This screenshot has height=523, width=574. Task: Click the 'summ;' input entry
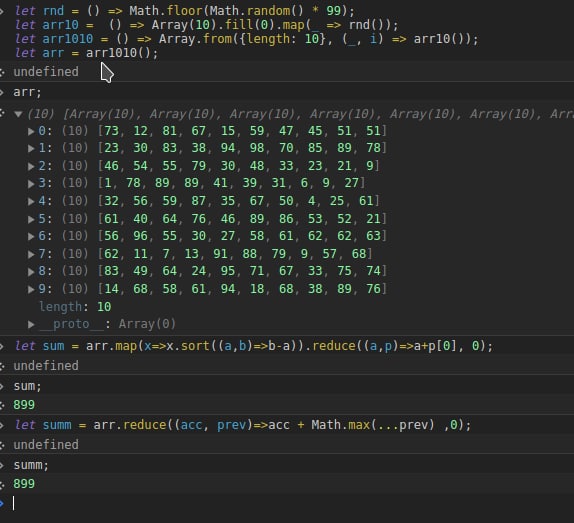tap(31, 465)
